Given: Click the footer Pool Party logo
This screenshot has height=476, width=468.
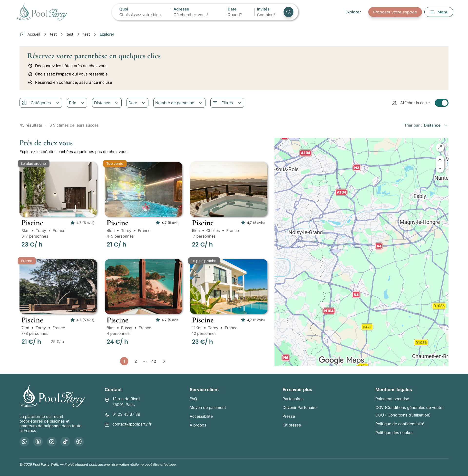Looking at the screenshot, I should click(52, 396).
